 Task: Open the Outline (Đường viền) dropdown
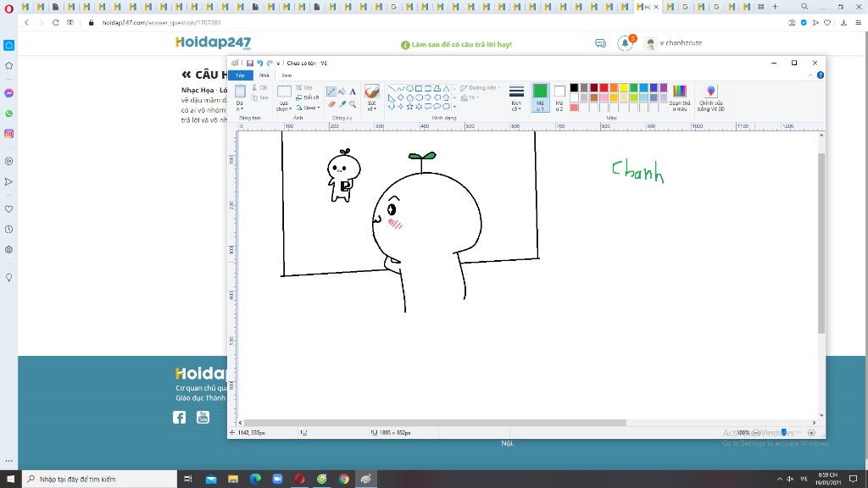(x=480, y=87)
